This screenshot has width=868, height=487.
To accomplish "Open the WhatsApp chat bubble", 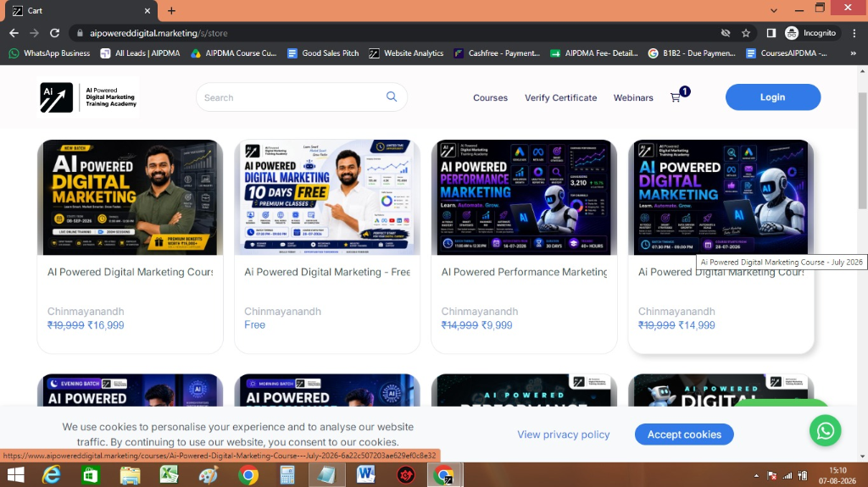I will coord(825,430).
